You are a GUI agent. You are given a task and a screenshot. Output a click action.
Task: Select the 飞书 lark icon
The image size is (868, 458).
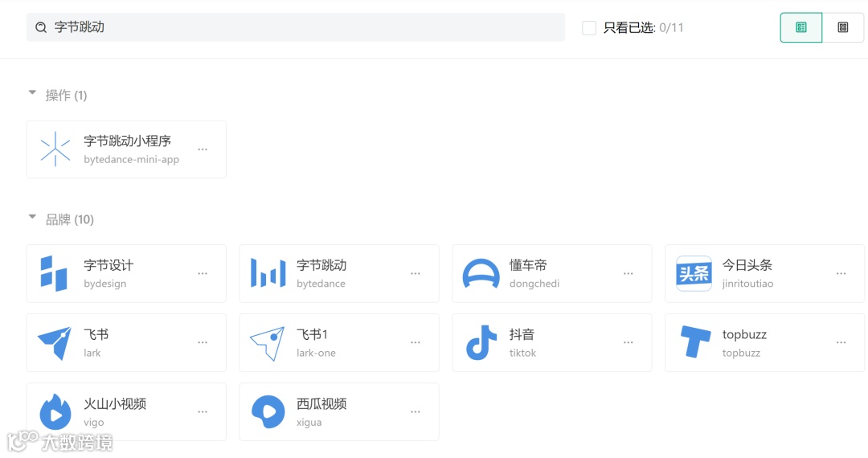[55, 343]
